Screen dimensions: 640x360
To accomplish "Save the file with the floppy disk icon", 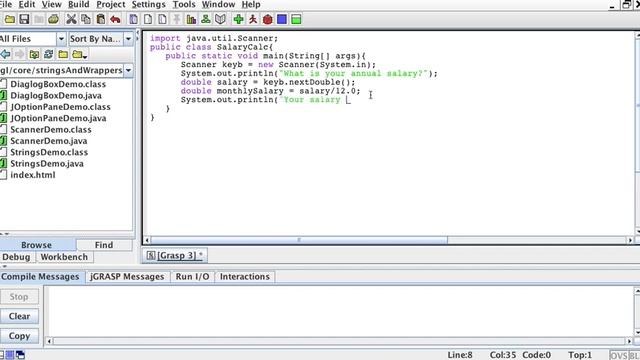I will coord(24,19).
